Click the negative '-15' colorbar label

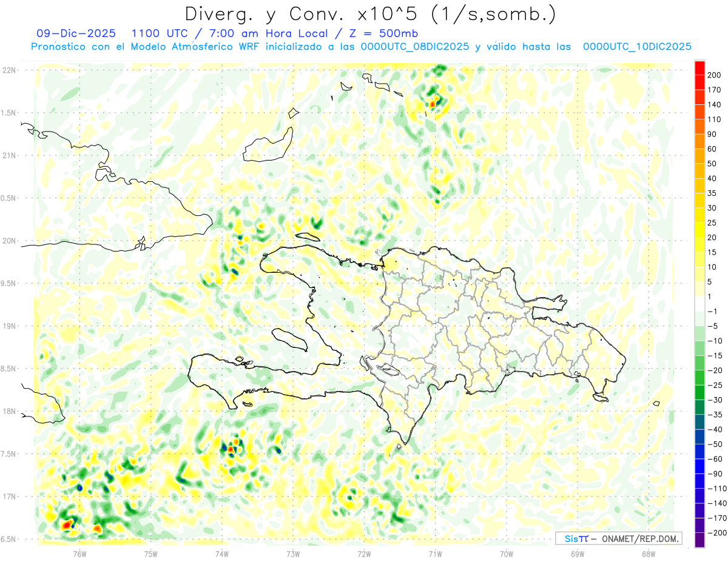click(714, 355)
